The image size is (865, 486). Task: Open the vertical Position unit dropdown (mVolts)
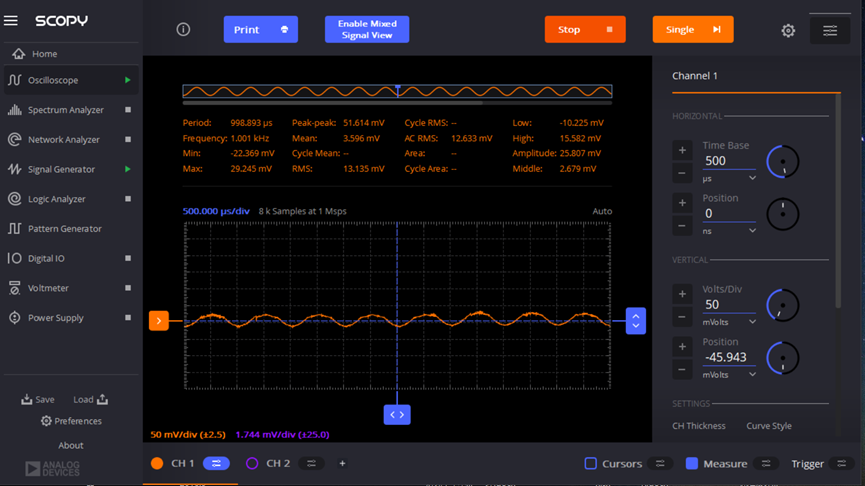729,375
